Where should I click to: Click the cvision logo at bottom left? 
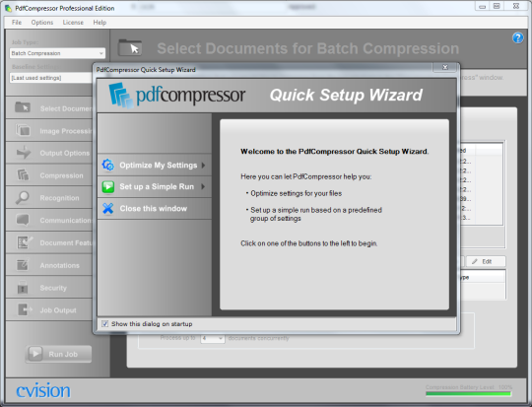[43, 390]
